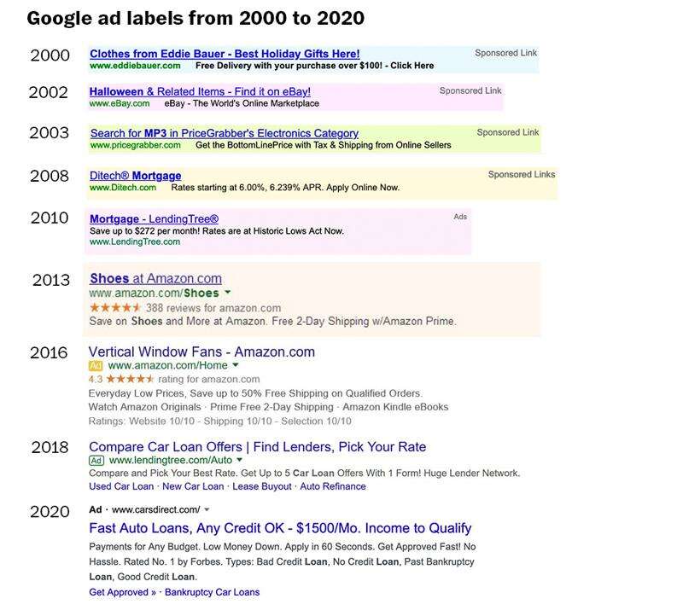
Task: Click the bold Ad label for carsdirect
Action: point(96,509)
